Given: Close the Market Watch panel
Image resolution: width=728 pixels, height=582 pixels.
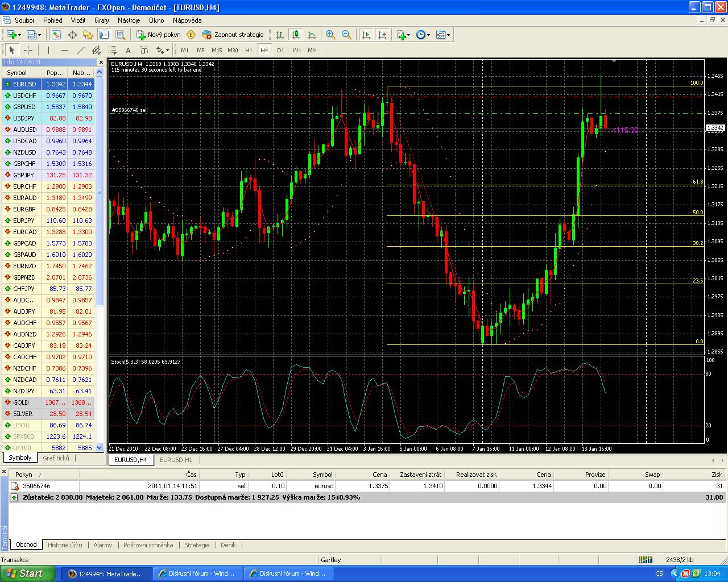Looking at the screenshot, I should 101,63.
